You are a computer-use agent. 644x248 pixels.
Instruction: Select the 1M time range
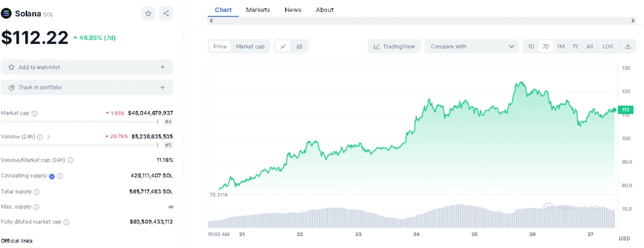(x=560, y=47)
